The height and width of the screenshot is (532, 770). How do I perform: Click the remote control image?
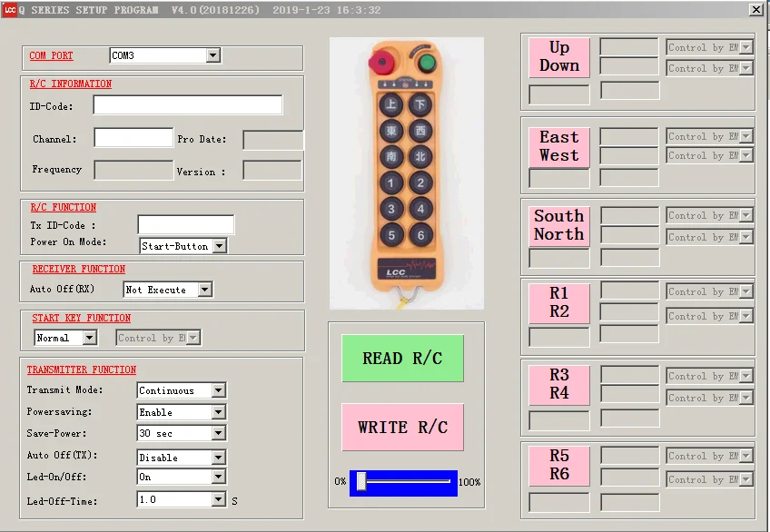(407, 173)
